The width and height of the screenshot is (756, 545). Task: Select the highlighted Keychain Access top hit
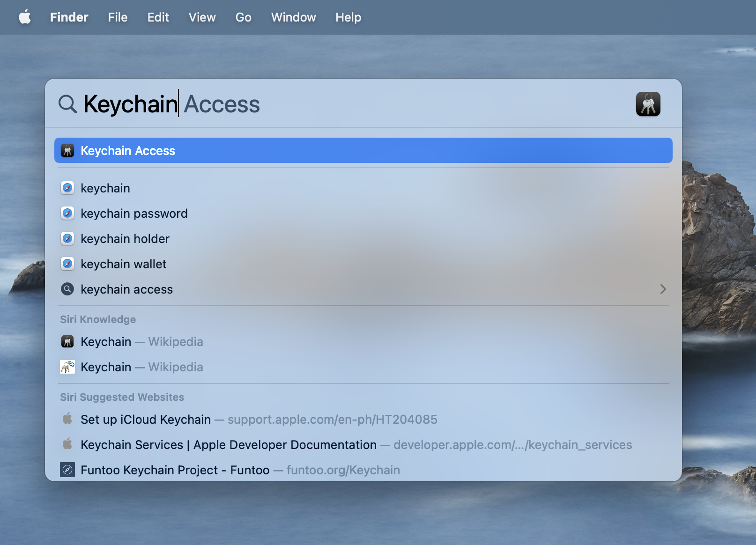(x=363, y=150)
